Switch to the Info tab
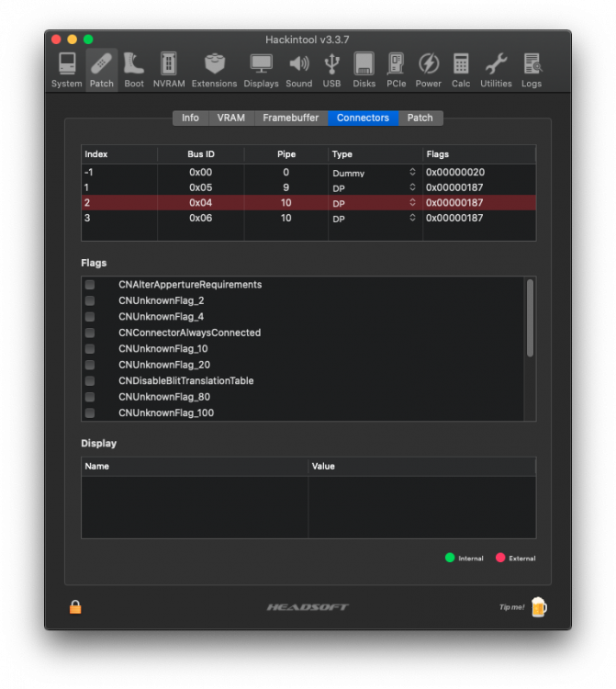This screenshot has height=689, width=616. click(x=190, y=118)
